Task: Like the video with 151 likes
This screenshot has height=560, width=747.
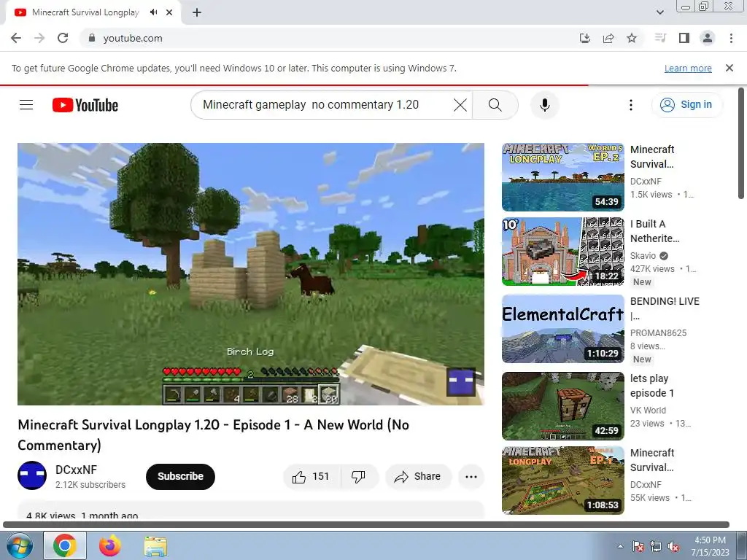Action: (x=312, y=476)
